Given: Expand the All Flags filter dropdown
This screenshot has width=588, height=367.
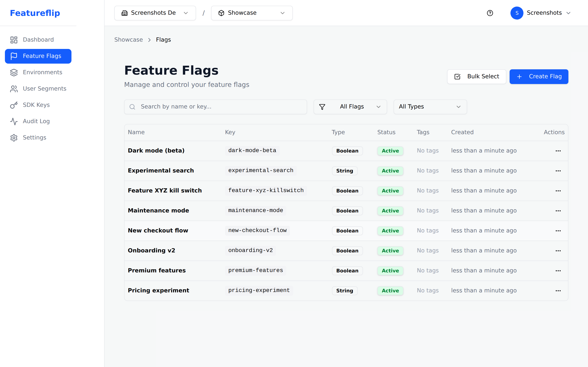Looking at the screenshot, I should [350, 107].
